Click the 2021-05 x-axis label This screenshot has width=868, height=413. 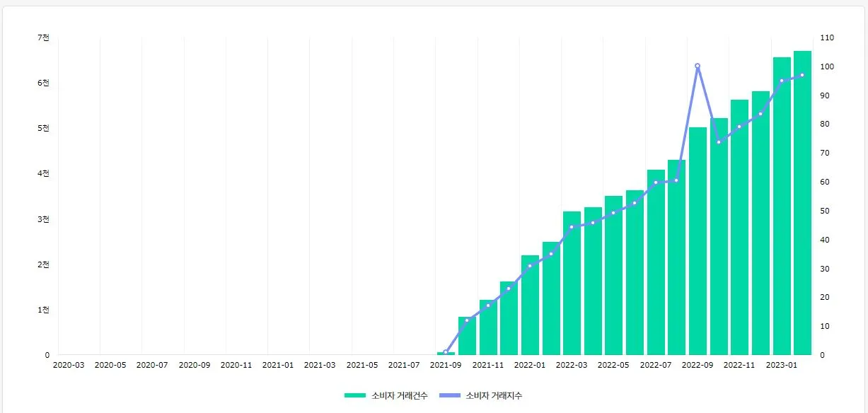362,365
